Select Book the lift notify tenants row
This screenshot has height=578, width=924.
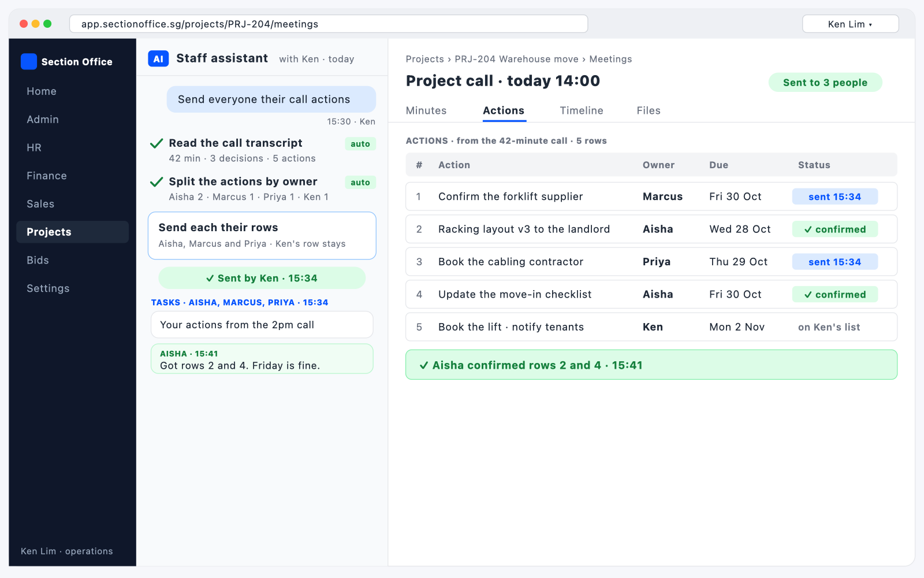tap(651, 327)
